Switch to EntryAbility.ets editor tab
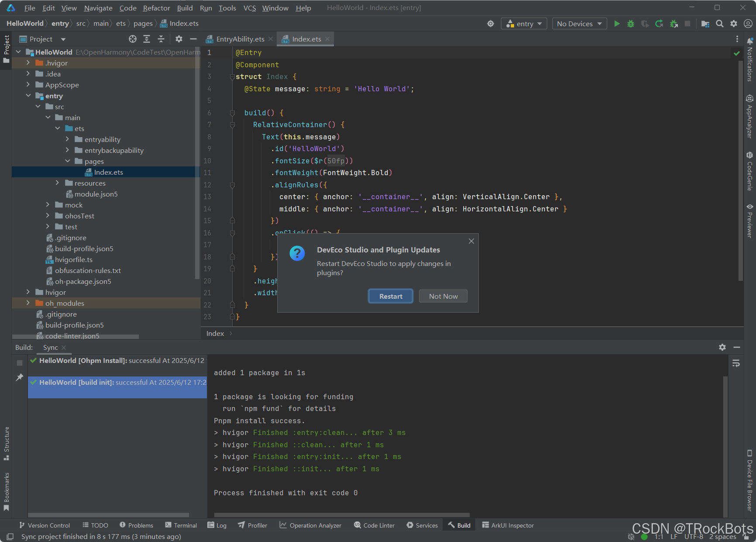756x542 pixels. tap(240, 39)
